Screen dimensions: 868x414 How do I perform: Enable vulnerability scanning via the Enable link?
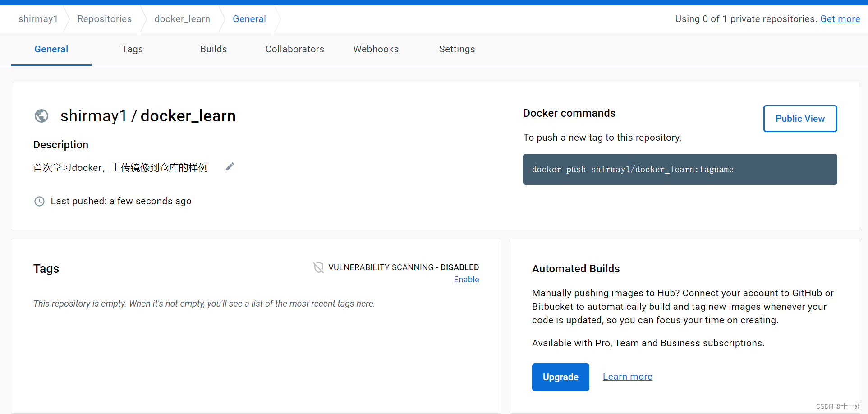click(x=466, y=280)
